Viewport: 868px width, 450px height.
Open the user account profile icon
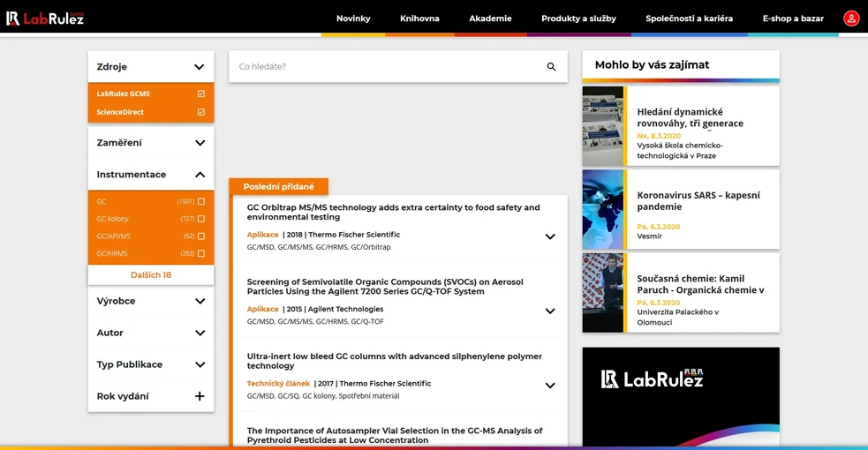click(x=850, y=19)
